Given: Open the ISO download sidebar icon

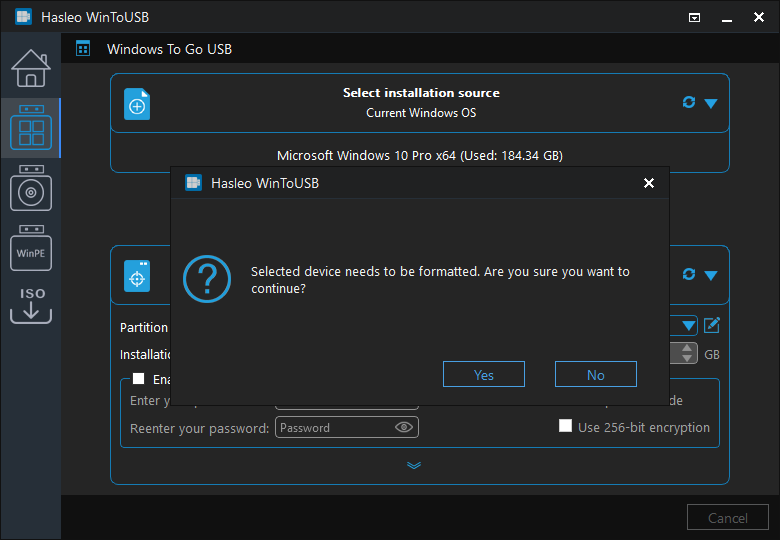Looking at the screenshot, I should [31, 306].
